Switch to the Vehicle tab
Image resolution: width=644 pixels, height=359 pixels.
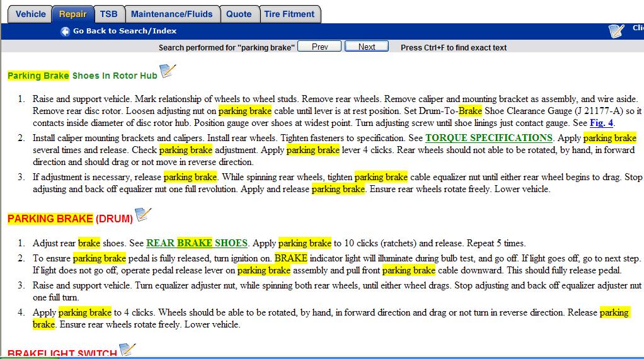(30, 14)
